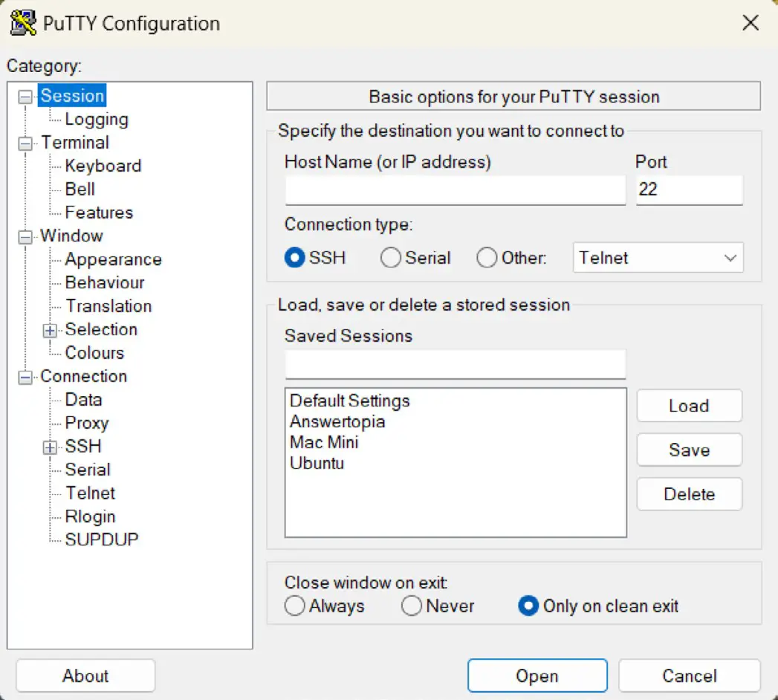Screen dimensions: 778x700
Task: Expand the Selection tree node
Action: [x=50, y=331]
